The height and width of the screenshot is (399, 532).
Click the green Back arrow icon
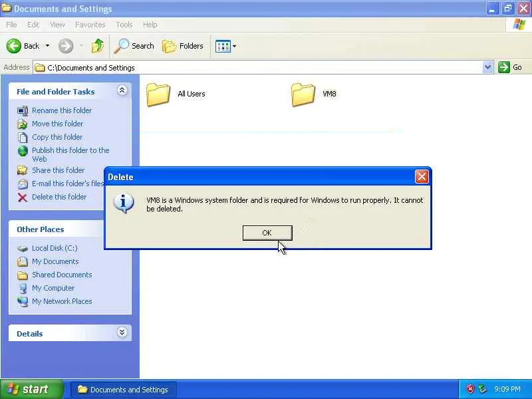(x=14, y=46)
